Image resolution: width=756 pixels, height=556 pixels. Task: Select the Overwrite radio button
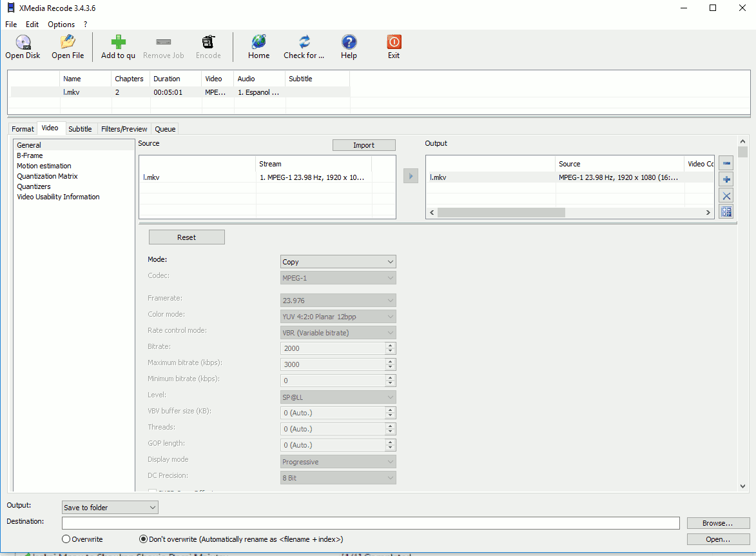click(x=66, y=539)
